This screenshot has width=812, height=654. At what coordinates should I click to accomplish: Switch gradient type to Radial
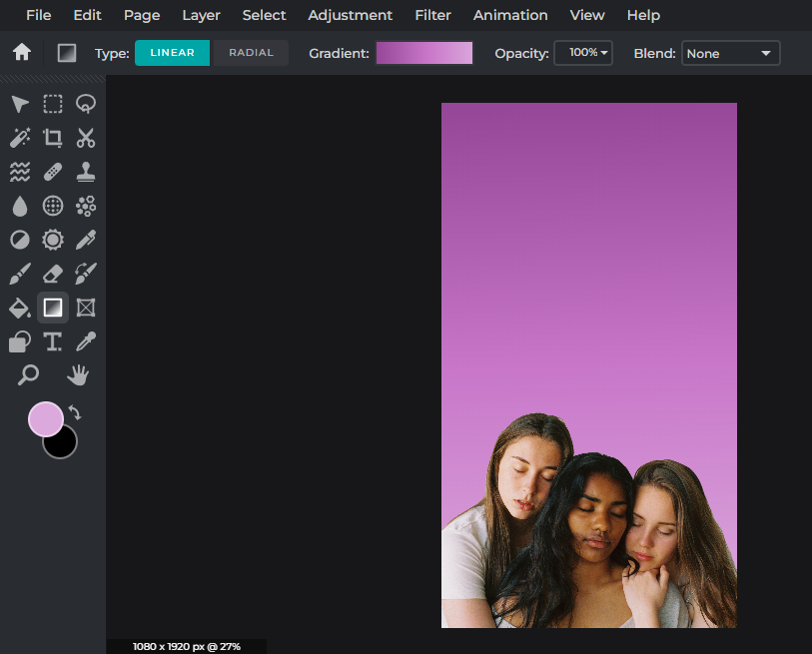click(251, 53)
